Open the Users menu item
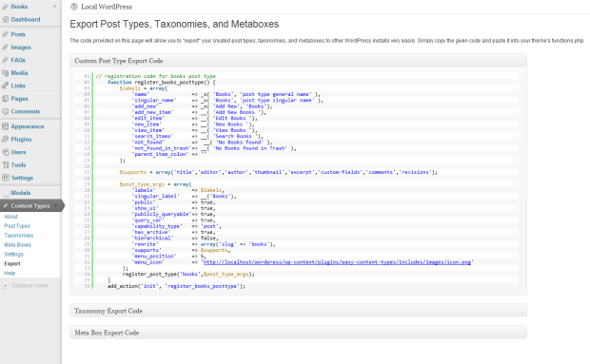The height and width of the screenshot is (364, 590). (18, 152)
